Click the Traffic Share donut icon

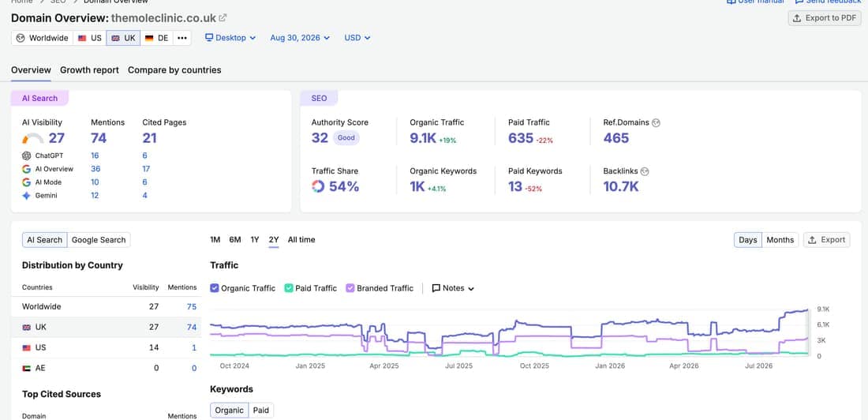pos(318,187)
